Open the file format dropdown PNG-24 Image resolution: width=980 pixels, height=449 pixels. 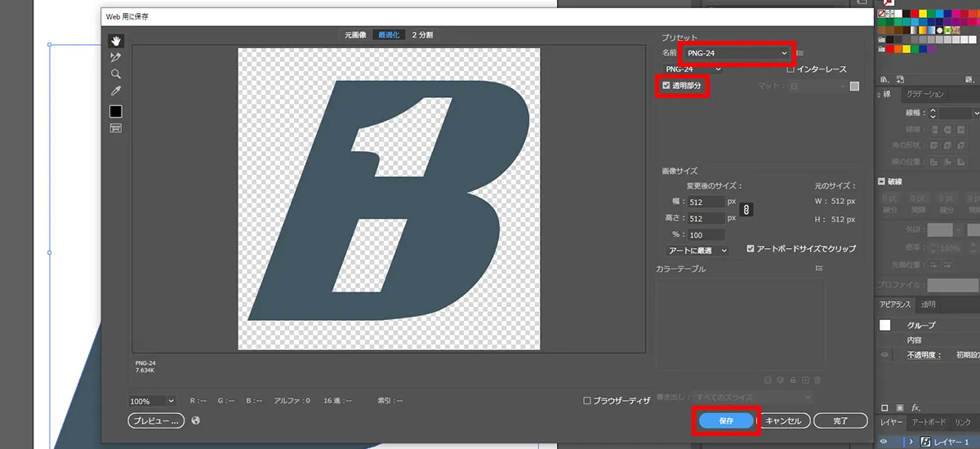[x=693, y=69]
